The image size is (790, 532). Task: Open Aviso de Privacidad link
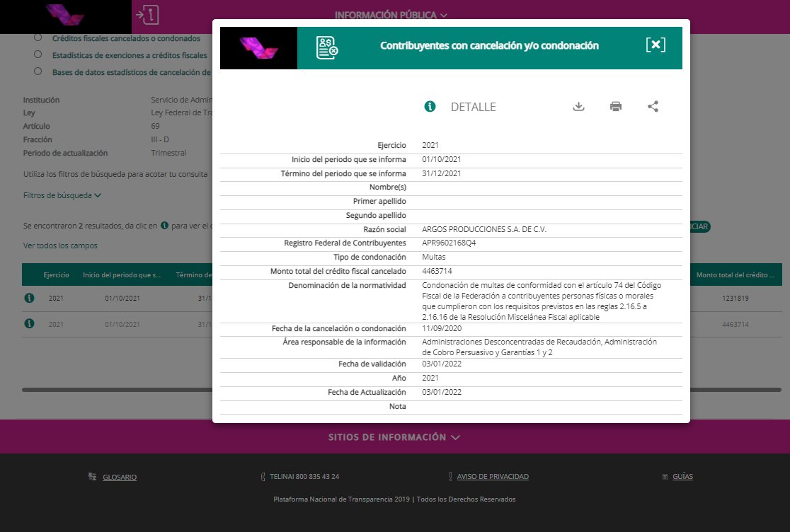tap(493, 476)
